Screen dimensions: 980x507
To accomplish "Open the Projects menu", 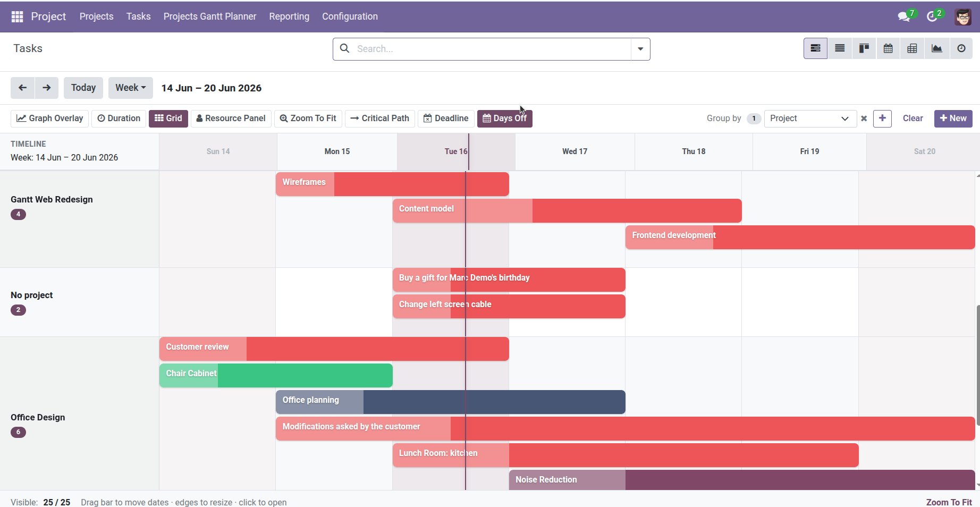I will (97, 16).
